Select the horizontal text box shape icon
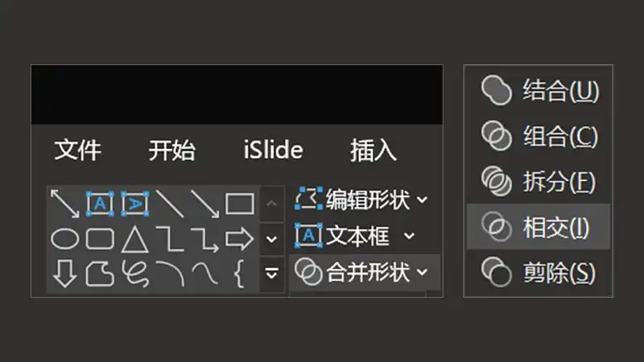Viewport: 644px width, 362px height. (100, 204)
